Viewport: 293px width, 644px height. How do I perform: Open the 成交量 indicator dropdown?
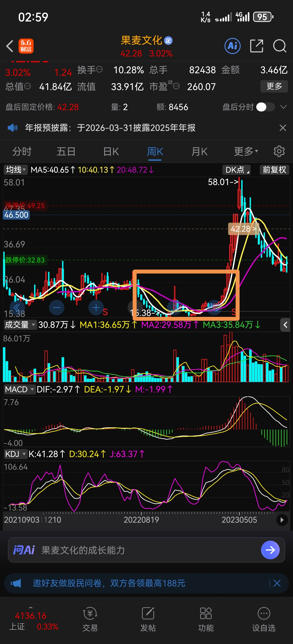click(x=20, y=325)
